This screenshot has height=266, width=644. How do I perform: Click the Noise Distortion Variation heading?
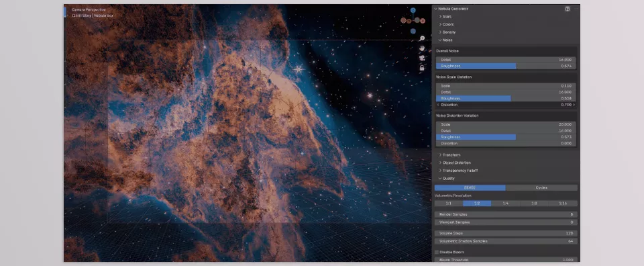click(x=457, y=116)
